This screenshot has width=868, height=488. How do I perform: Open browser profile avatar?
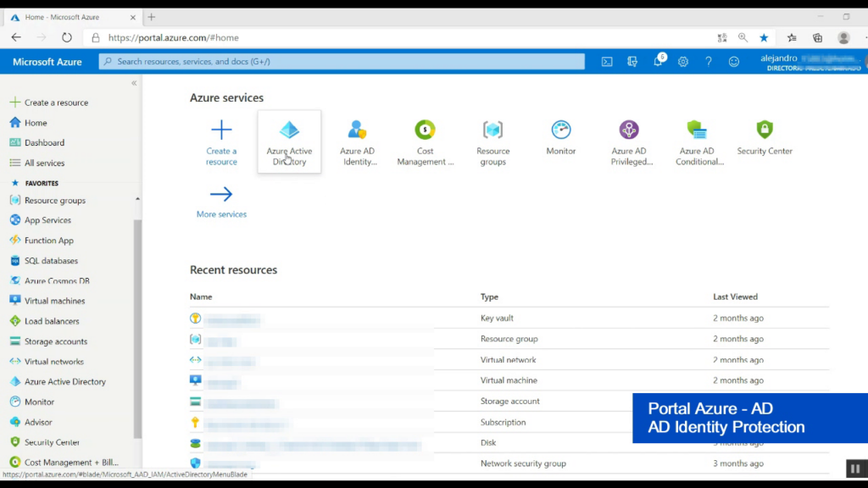(843, 37)
